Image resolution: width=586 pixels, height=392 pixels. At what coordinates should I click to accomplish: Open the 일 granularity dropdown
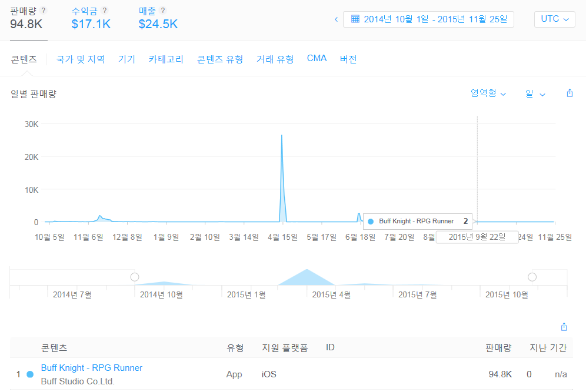[534, 93]
